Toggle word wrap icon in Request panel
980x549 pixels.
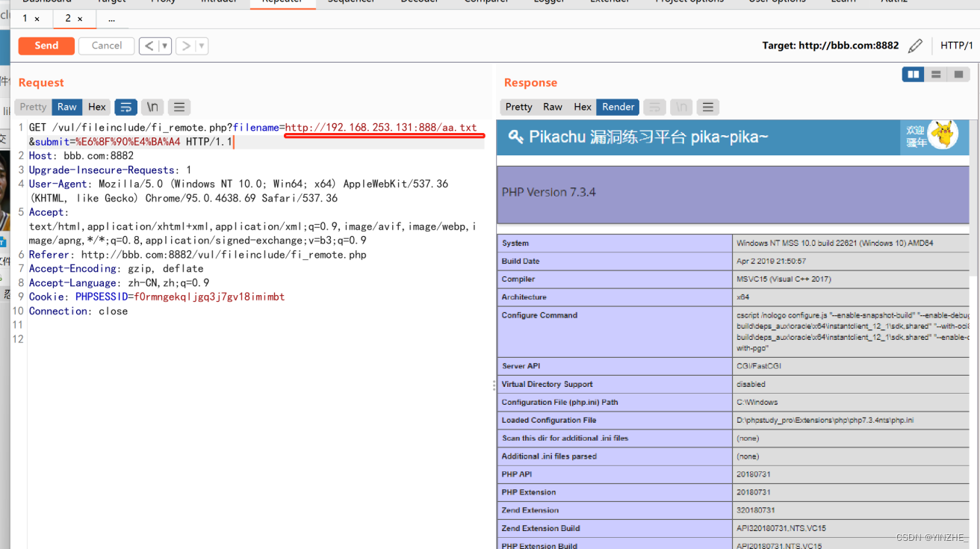point(126,107)
